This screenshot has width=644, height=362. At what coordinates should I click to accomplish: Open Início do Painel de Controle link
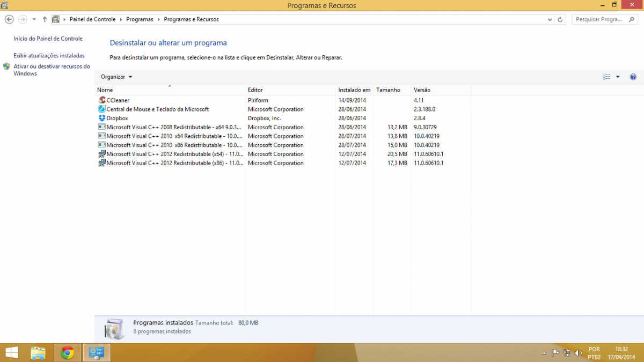click(48, 39)
